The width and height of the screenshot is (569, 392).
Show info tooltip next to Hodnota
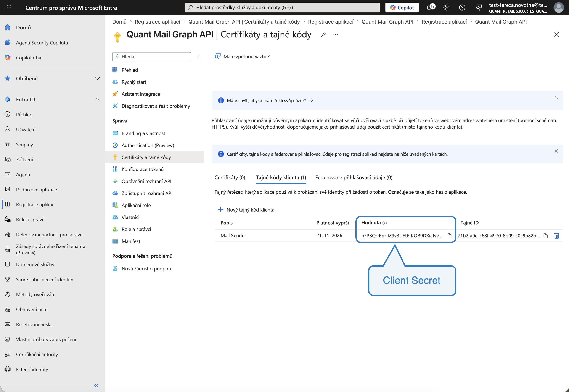click(385, 223)
